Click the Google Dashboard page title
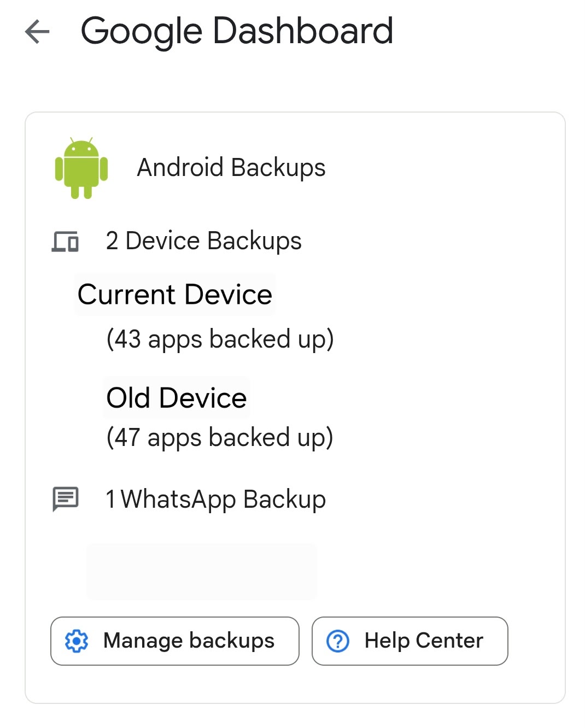The image size is (585, 728). [237, 31]
